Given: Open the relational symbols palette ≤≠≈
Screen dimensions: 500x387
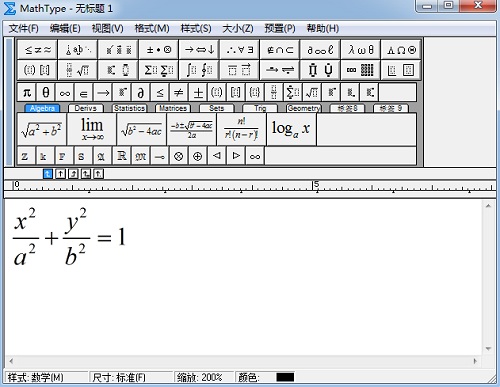Looking at the screenshot, I should tap(37, 50).
